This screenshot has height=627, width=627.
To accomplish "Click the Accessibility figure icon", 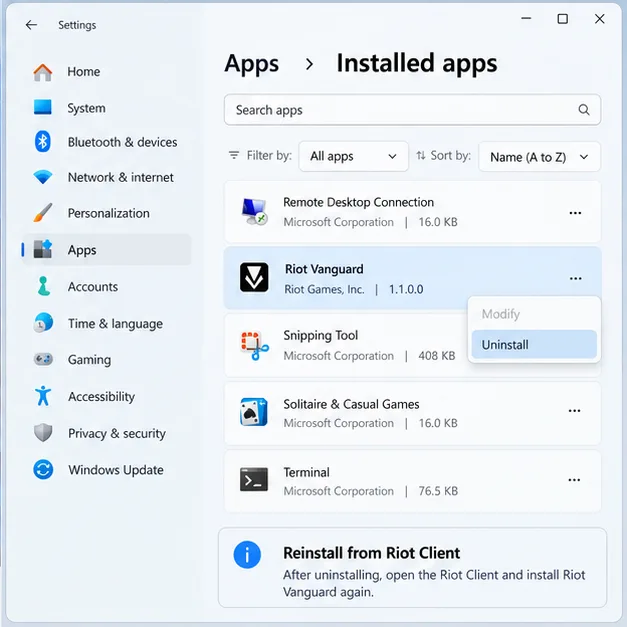I will [x=43, y=396].
